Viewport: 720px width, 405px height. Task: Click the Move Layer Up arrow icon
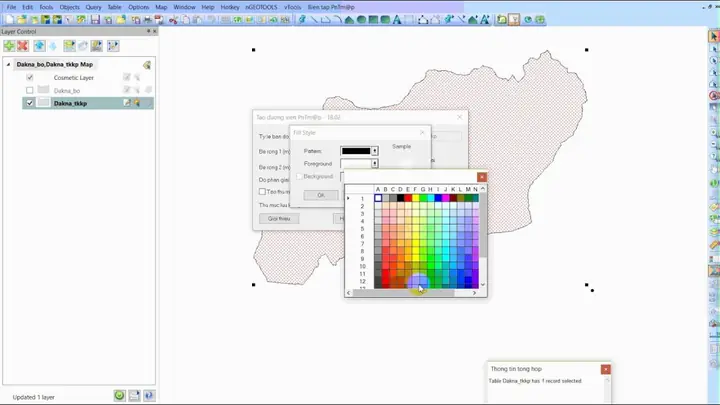(x=39, y=46)
